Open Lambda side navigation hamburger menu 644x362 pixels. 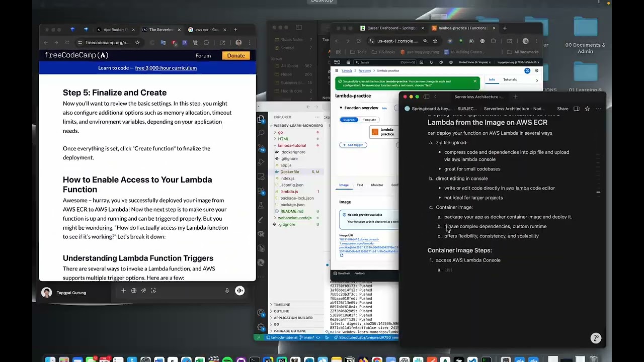coord(337,71)
